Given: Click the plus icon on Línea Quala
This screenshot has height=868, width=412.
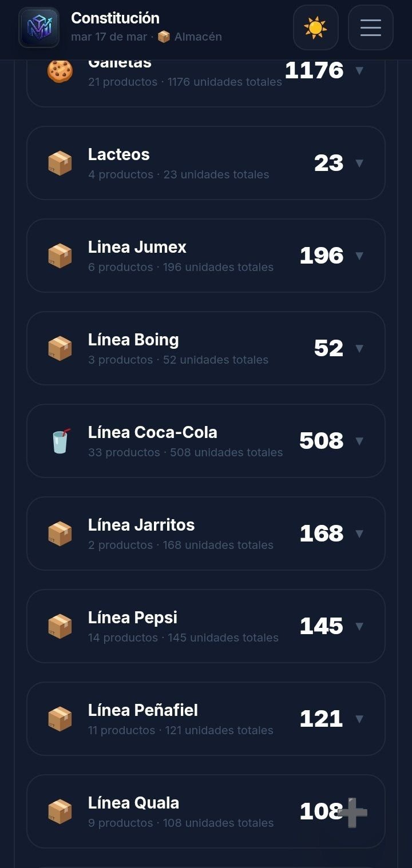Looking at the screenshot, I should tap(352, 812).
